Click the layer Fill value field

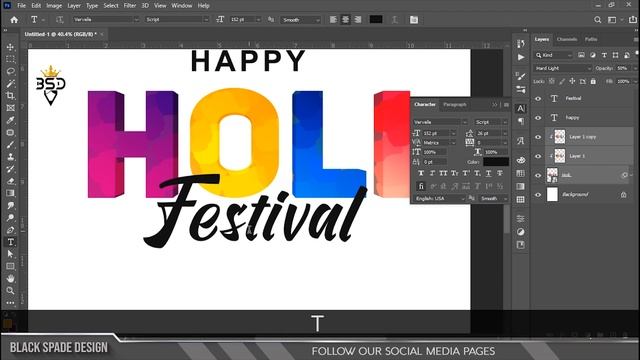click(624, 81)
